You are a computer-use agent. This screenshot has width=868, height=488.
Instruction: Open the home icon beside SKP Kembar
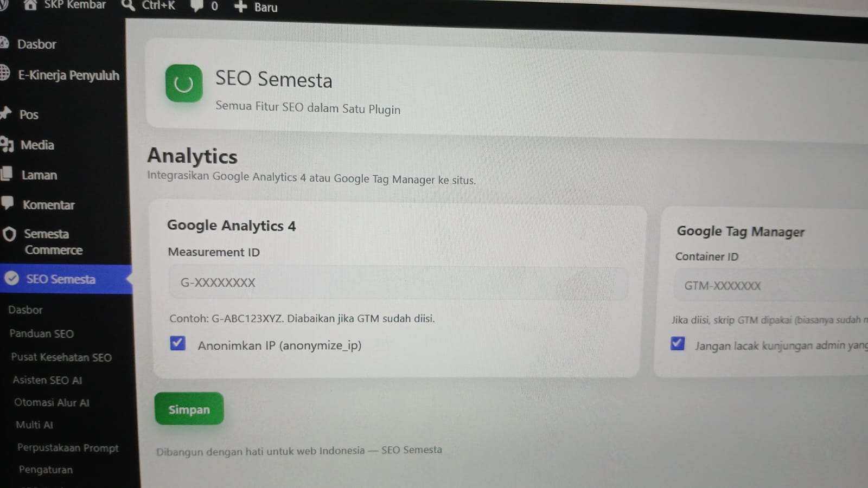[x=30, y=5]
